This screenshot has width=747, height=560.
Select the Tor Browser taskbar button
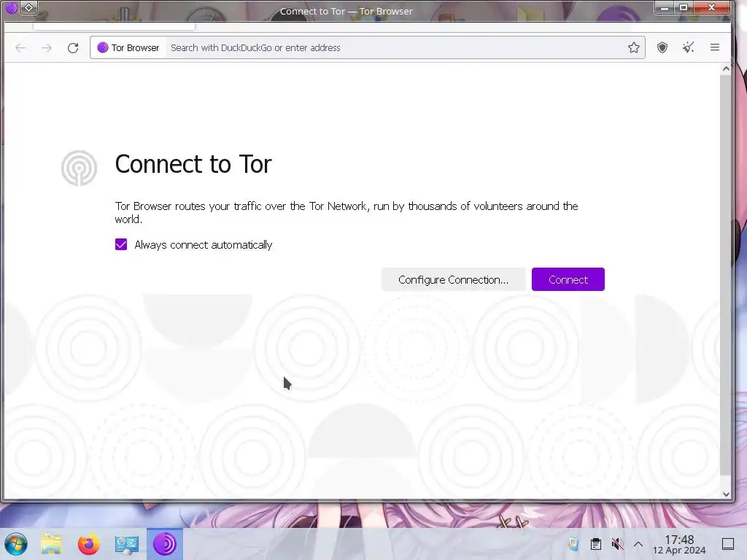tap(164, 544)
